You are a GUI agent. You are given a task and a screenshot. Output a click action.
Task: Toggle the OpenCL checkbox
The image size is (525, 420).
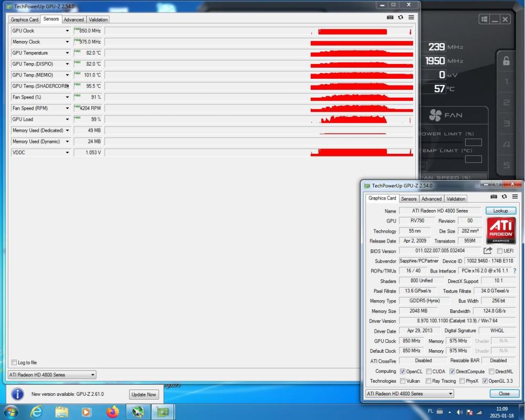tap(403, 371)
